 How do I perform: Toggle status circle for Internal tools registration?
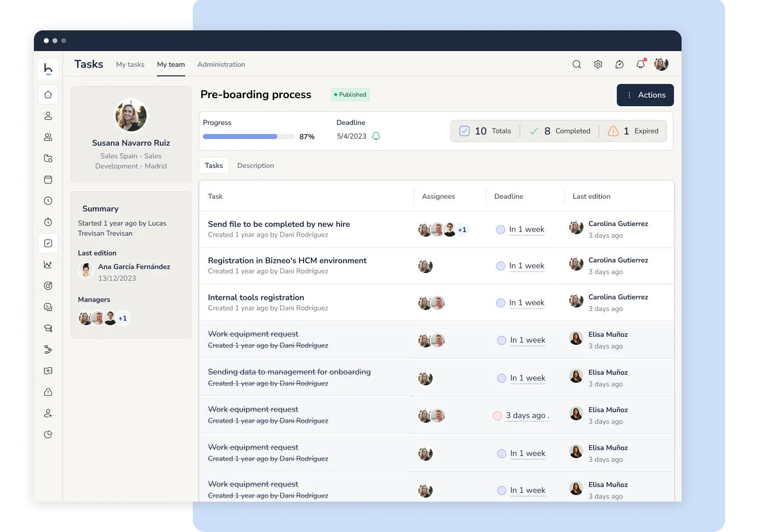point(500,303)
